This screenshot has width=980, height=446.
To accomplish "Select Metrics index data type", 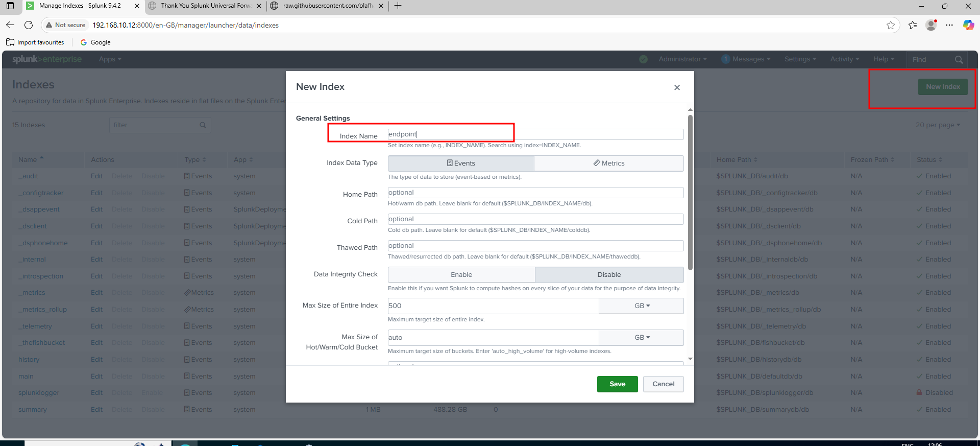I will (x=609, y=163).
